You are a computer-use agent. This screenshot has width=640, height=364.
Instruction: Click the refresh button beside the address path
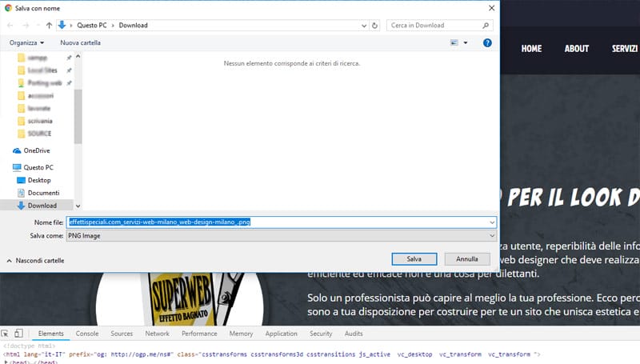click(x=376, y=26)
